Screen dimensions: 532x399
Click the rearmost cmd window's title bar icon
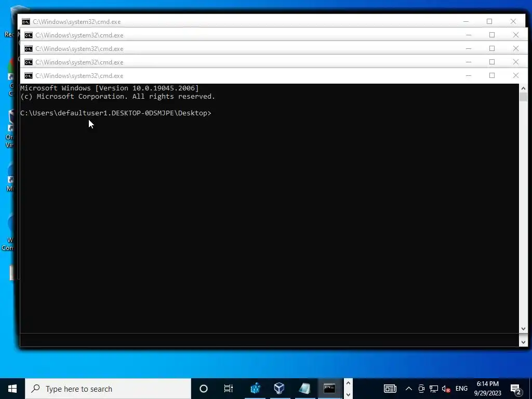pyautogui.click(x=26, y=22)
